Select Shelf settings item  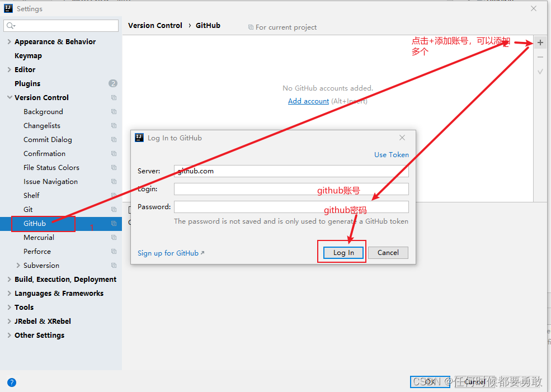point(31,195)
